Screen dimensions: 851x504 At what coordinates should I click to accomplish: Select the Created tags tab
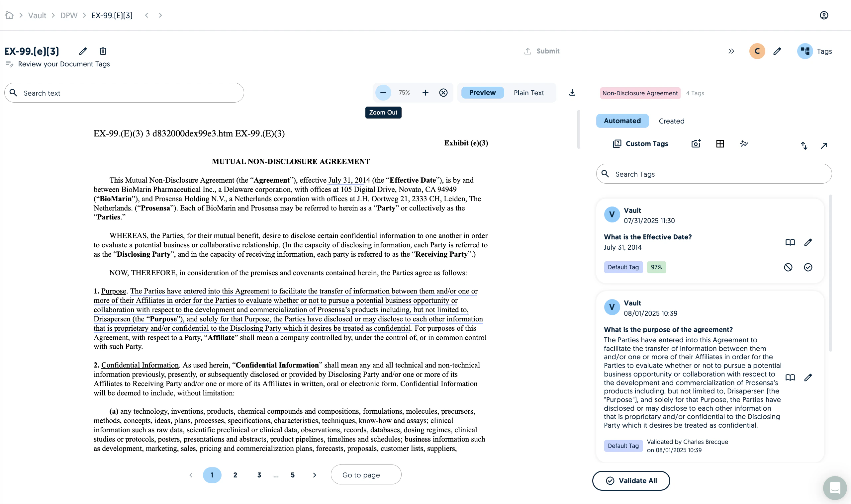pyautogui.click(x=671, y=121)
